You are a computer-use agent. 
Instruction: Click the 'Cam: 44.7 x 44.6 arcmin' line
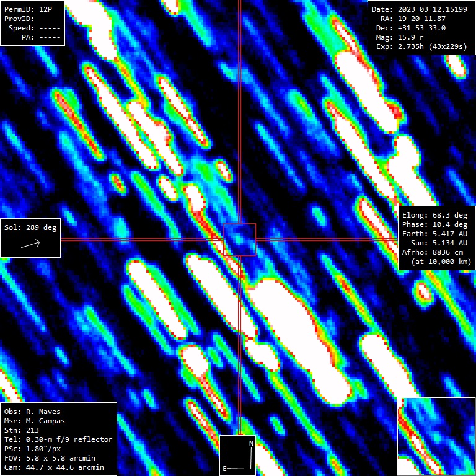(x=54, y=467)
